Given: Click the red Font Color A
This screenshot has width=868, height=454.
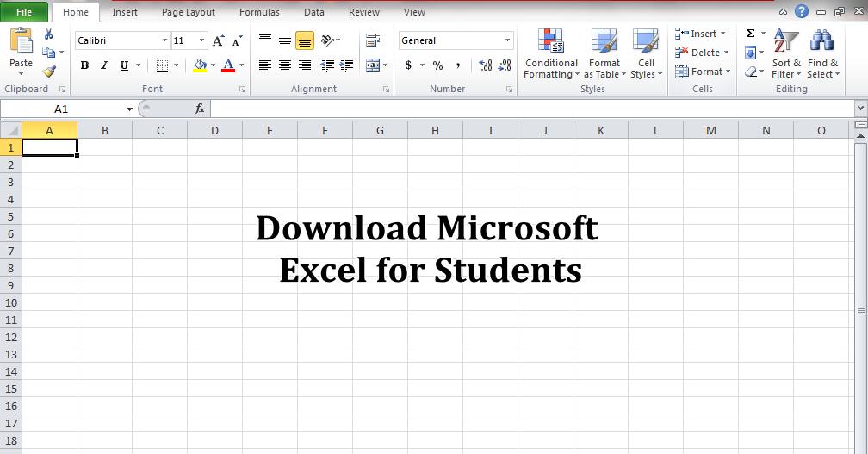Looking at the screenshot, I should [x=228, y=65].
